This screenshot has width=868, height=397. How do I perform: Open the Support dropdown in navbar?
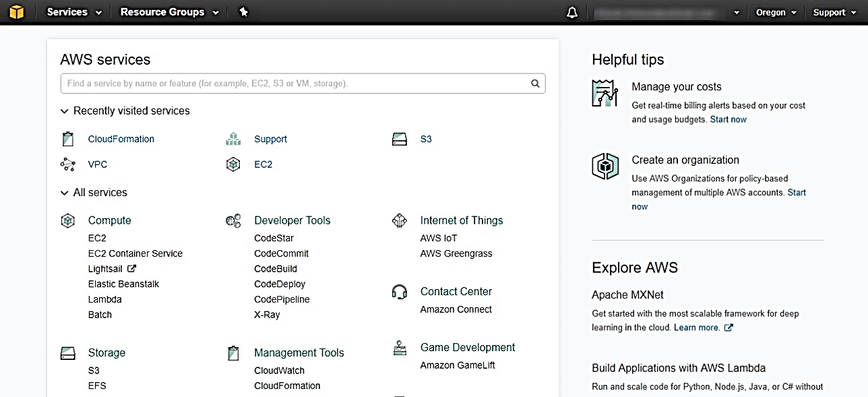click(834, 13)
